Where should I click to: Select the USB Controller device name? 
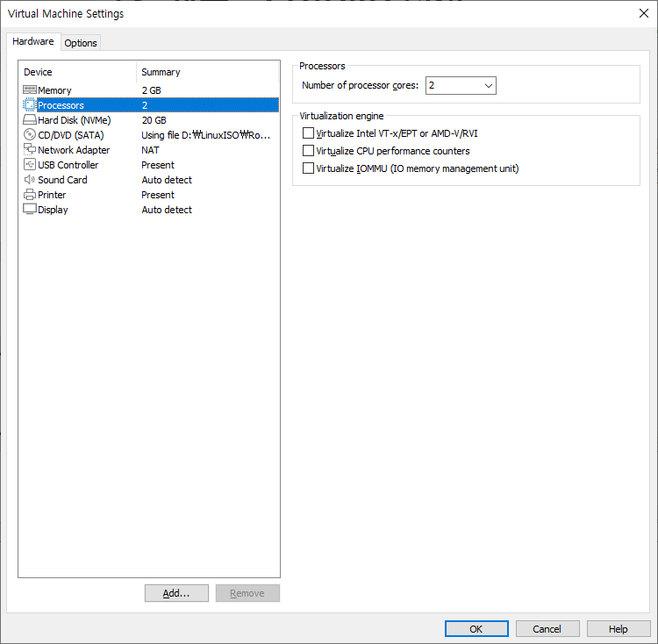68,165
